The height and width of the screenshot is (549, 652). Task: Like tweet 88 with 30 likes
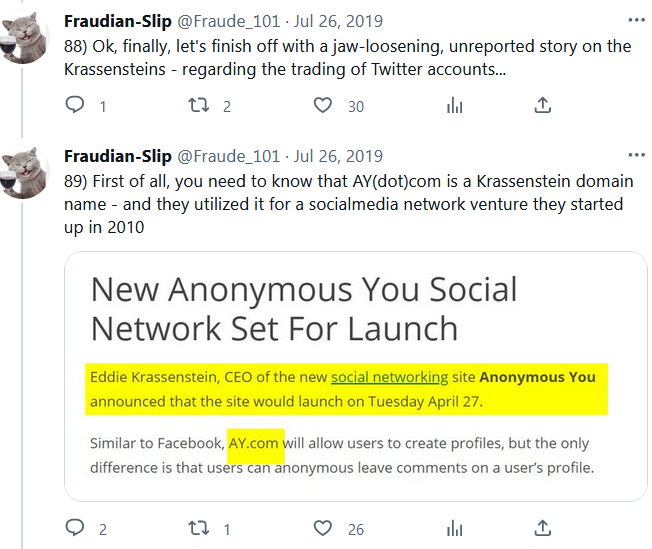[x=322, y=105]
